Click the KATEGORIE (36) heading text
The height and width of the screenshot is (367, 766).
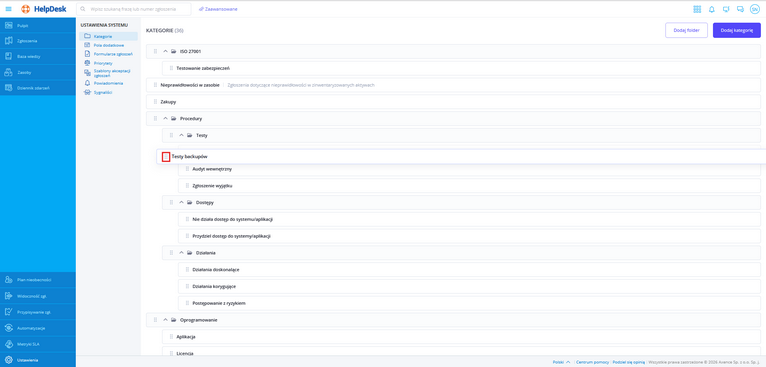click(x=165, y=30)
